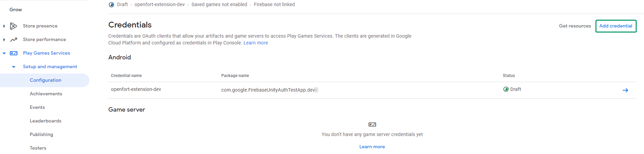Click Learn more under Game server

click(x=372, y=147)
